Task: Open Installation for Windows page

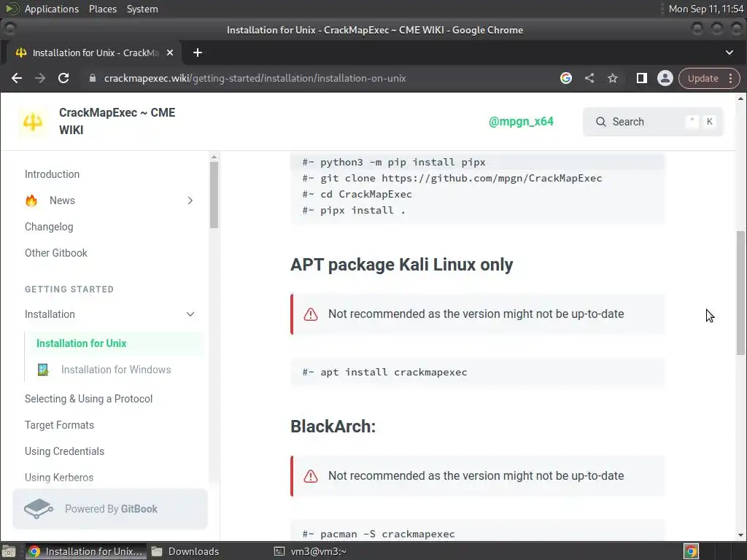Action: tap(116, 370)
